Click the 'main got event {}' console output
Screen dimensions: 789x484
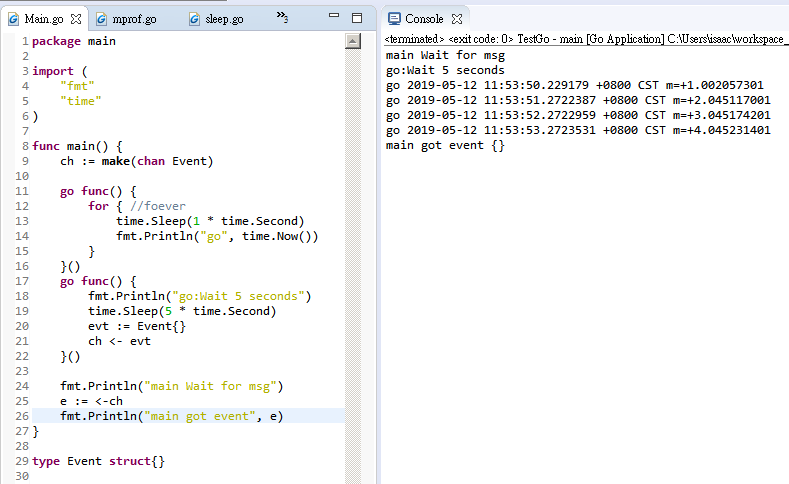(x=445, y=146)
